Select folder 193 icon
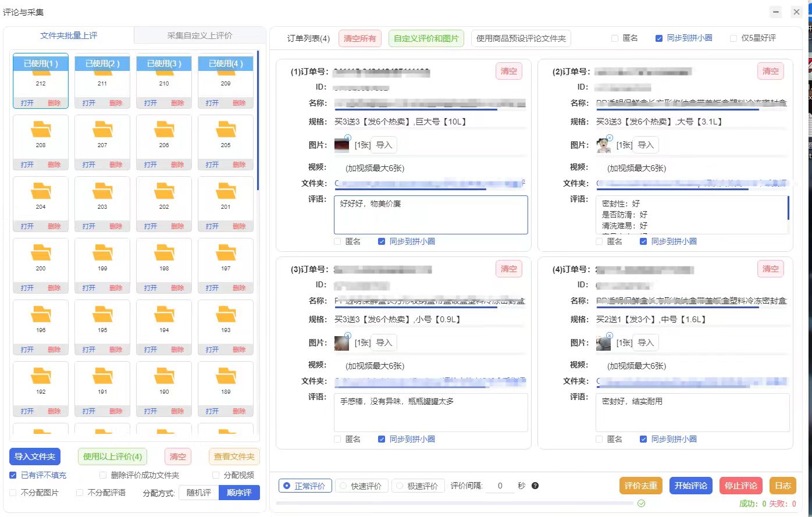The height and width of the screenshot is (517, 812). pos(226,314)
